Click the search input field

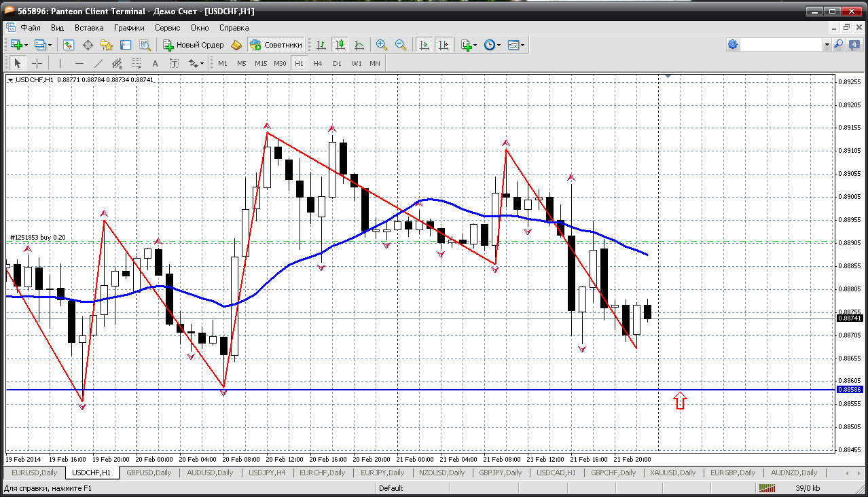pyautogui.click(x=781, y=45)
